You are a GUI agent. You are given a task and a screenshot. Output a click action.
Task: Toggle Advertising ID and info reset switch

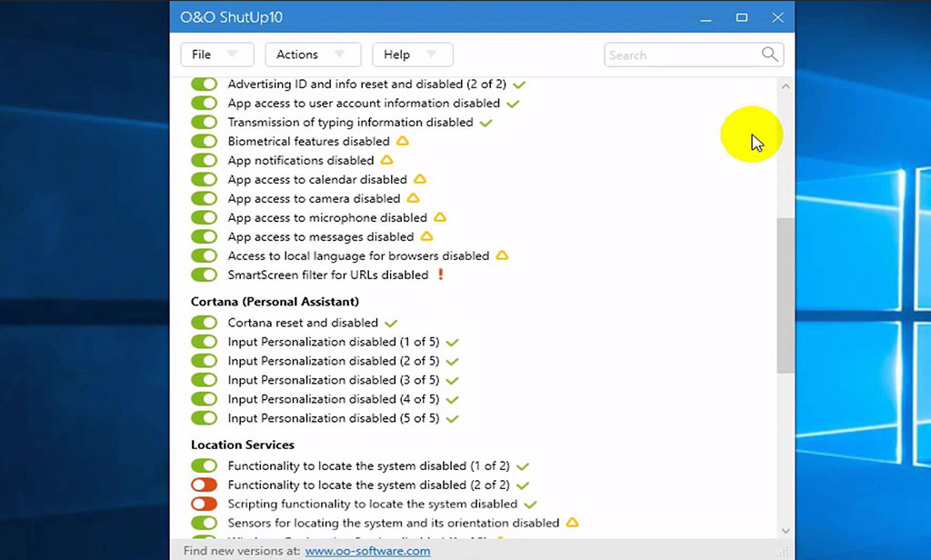coord(205,84)
